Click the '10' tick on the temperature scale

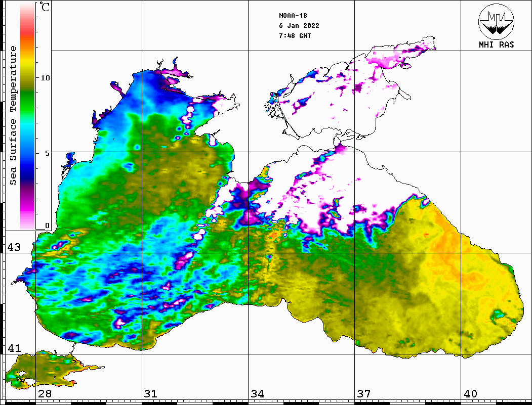pos(45,78)
